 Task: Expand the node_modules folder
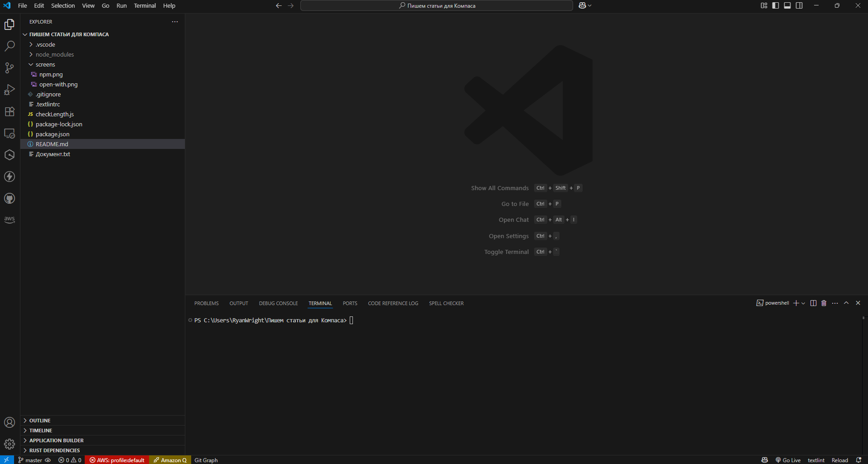[x=31, y=54]
